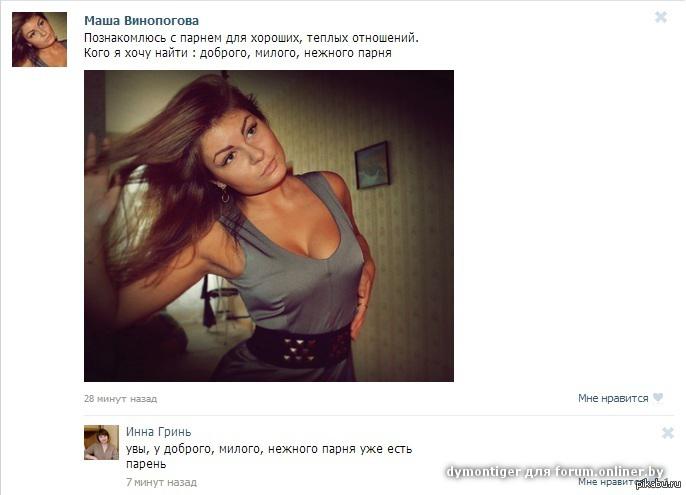This screenshot has width=686, height=495.
Task: Click the framed wall picture inside the photo
Action: [x=372, y=165]
